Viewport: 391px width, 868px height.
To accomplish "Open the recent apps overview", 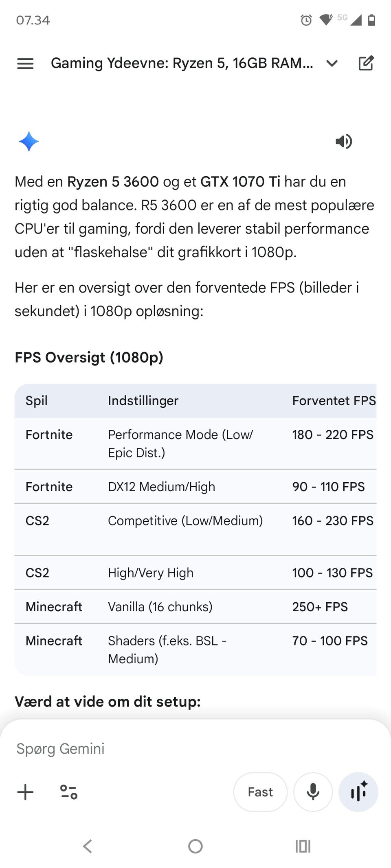I will click(x=303, y=846).
